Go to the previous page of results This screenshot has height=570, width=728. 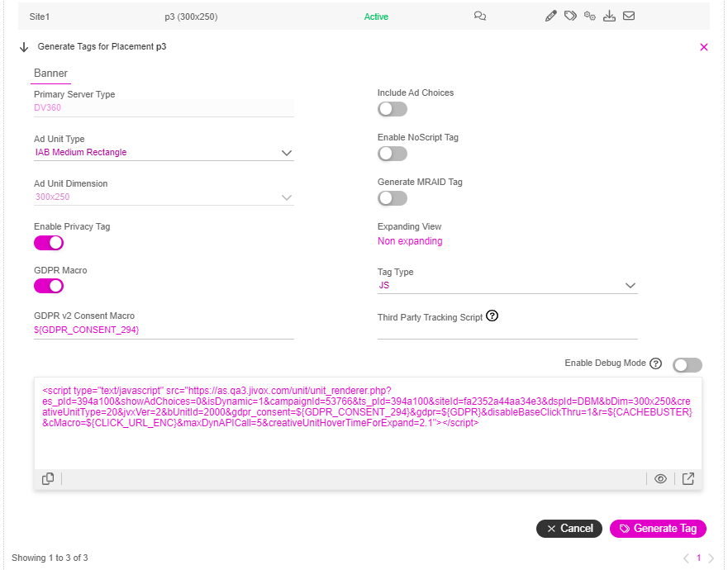tap(686, 558)
